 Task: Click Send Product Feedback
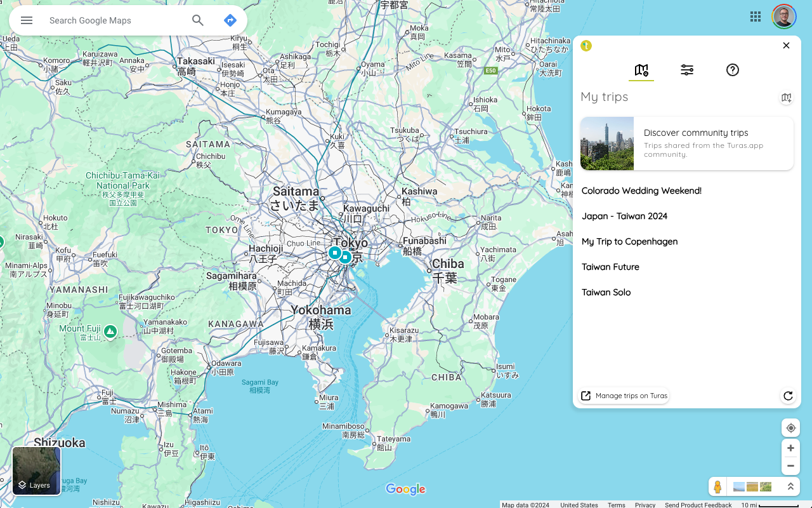coord(698,505)
